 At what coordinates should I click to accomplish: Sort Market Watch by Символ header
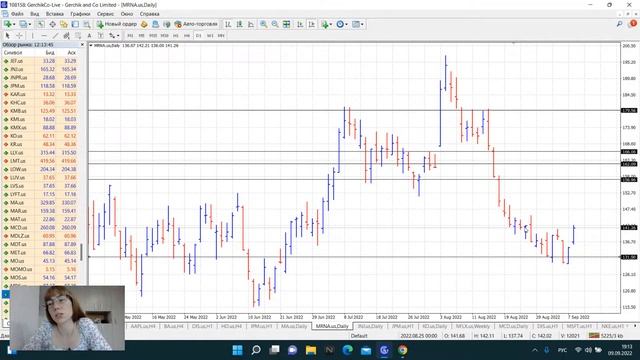click(12, 53)
